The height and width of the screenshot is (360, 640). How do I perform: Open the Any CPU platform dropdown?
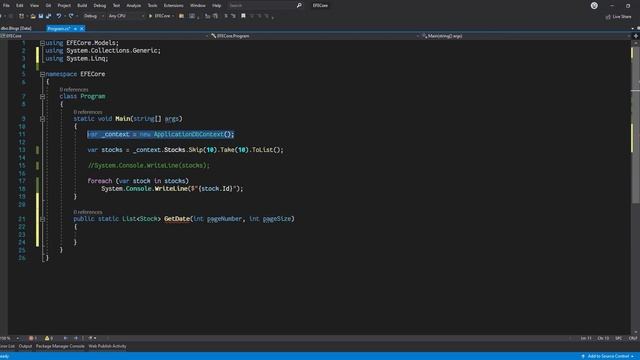126,16
